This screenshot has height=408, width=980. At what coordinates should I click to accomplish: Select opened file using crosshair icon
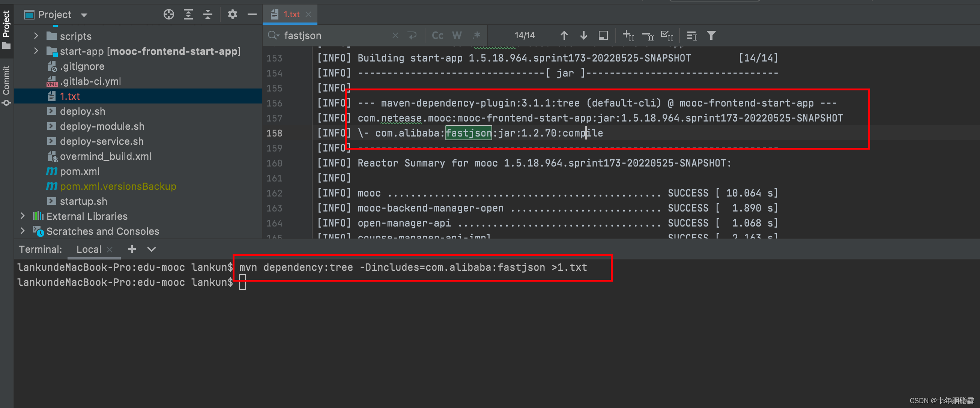pos(168,14)
